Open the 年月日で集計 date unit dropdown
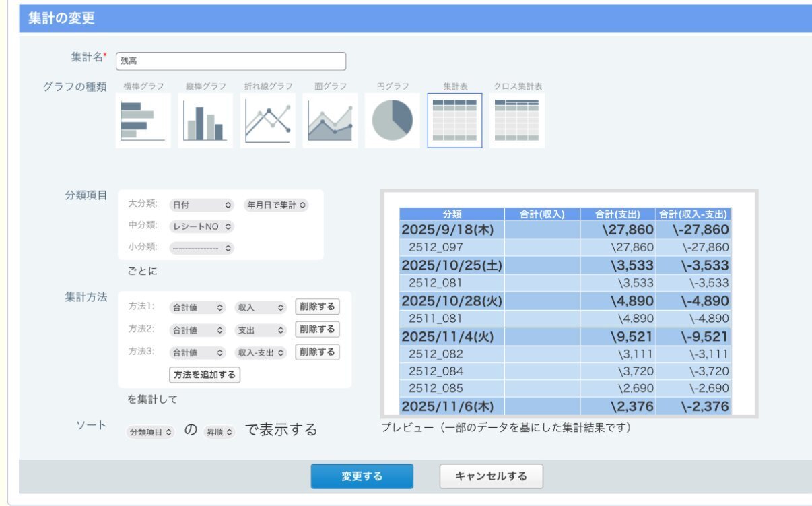 click(x=276, y=205)
